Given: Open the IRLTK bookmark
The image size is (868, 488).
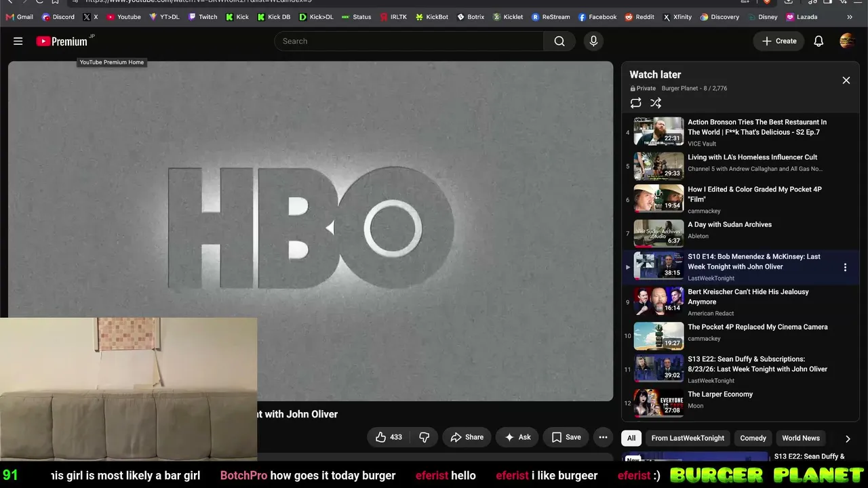Looking at the screenshot, I should click(x=393, y=17).
